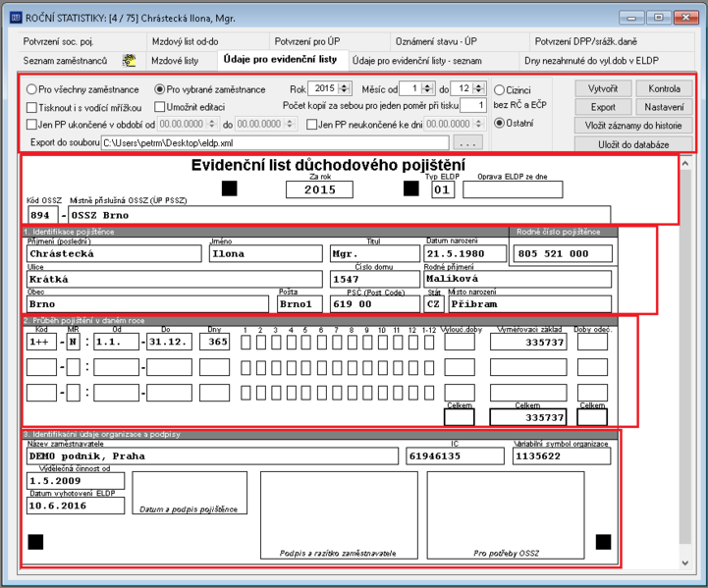The width and height of the screenshot is (708, 588).
Task: Click the Měsíc od spinner arrows
Action: (428, 88)
